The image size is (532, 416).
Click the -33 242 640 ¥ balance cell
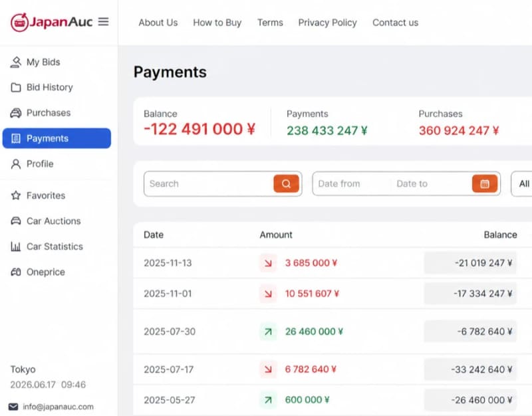[470, 369]
